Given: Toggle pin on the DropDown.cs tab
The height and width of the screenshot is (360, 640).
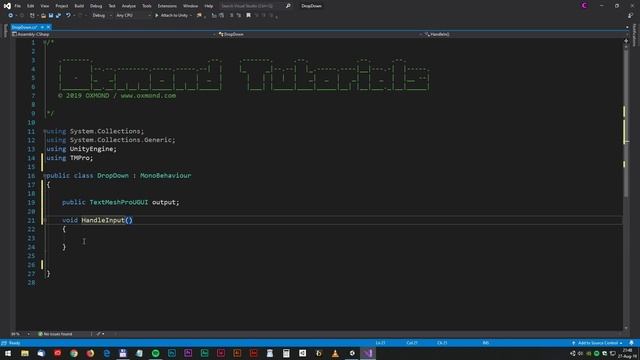Looking at the screenshot, I should (x=42, y=27).
